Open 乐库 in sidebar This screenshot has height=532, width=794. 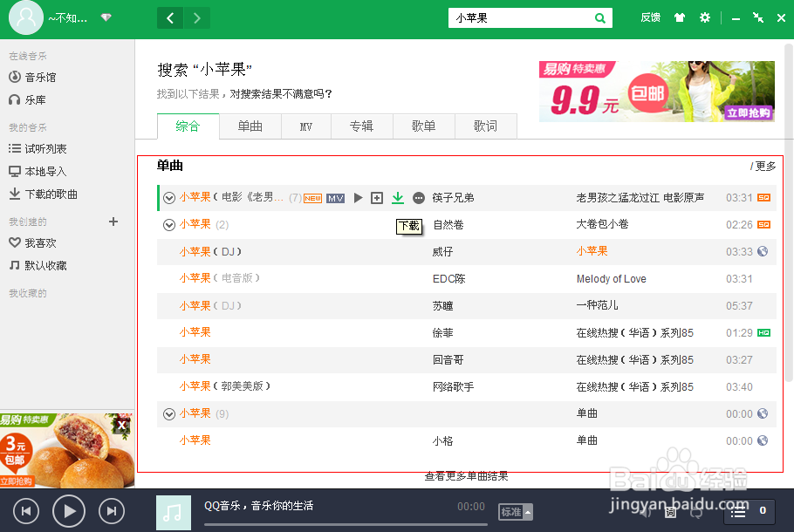click(x=27, y=99)
